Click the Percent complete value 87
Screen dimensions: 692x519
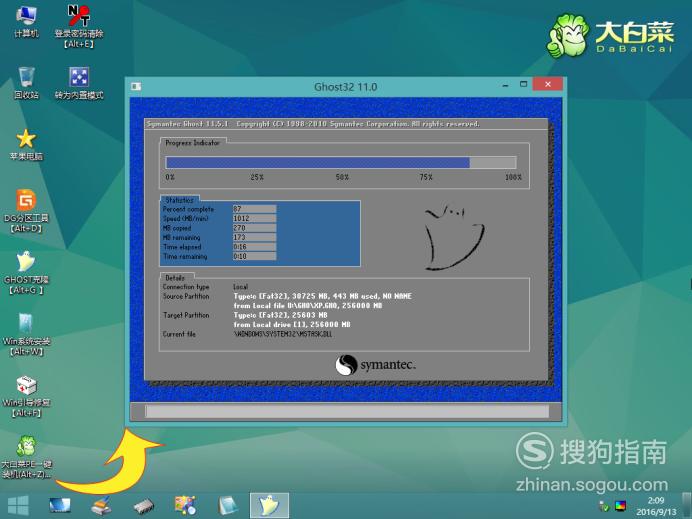click(x=254, y=209)
